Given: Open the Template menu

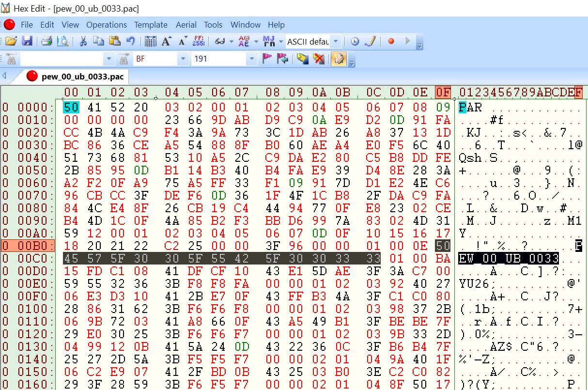Looking at the screenshot, I should (151, 25).
